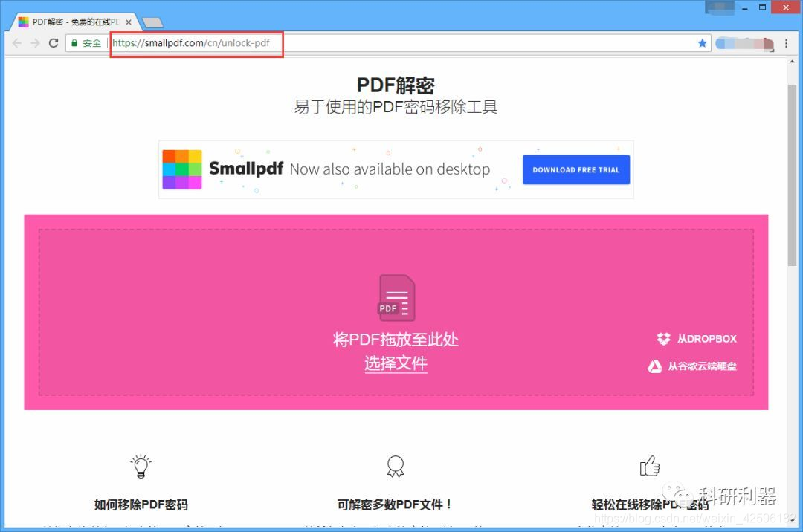Click the browser back arrow
This screenshot has height=532, width=803.
(17, 43)
